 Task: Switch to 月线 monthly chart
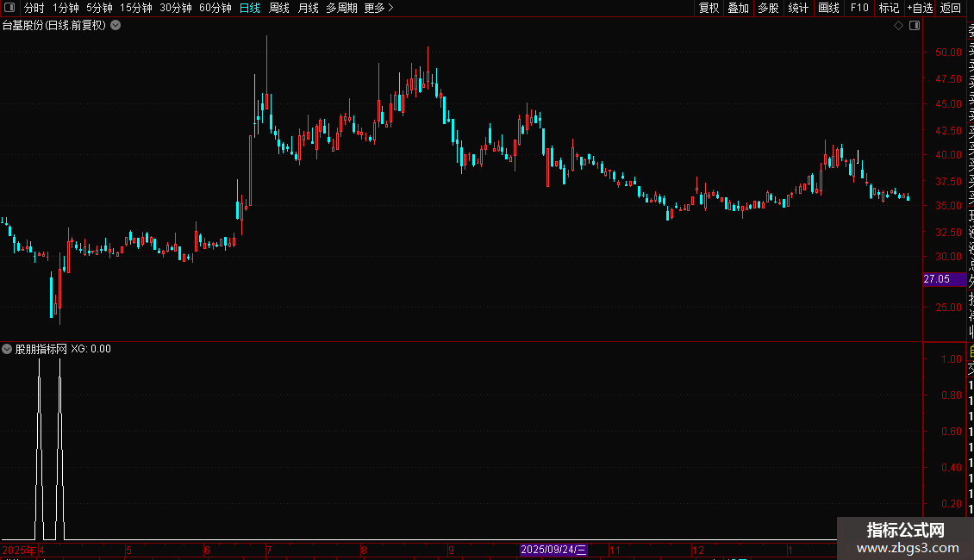click(x=308, y=8)
